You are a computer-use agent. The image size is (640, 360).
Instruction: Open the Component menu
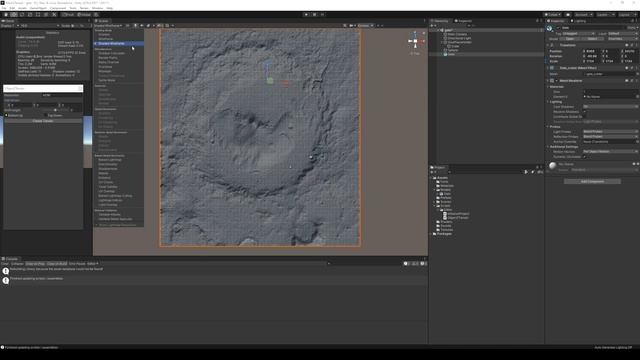tap(58, 8)
